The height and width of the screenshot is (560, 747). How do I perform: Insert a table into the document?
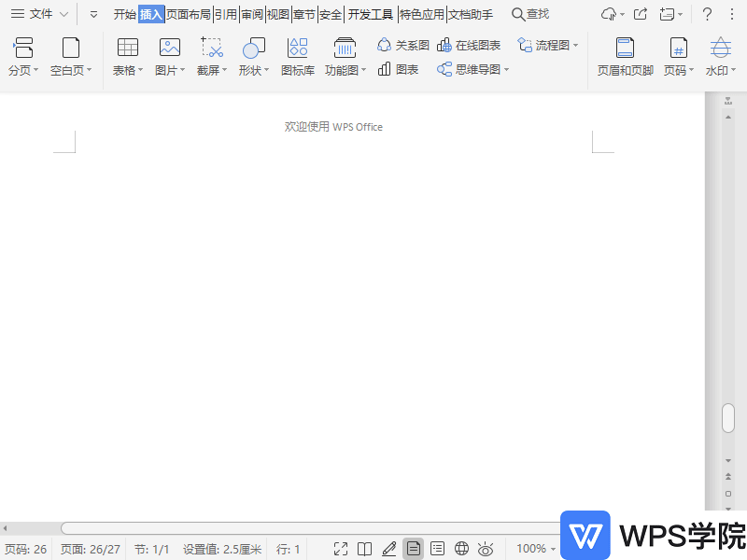point(126,54)
